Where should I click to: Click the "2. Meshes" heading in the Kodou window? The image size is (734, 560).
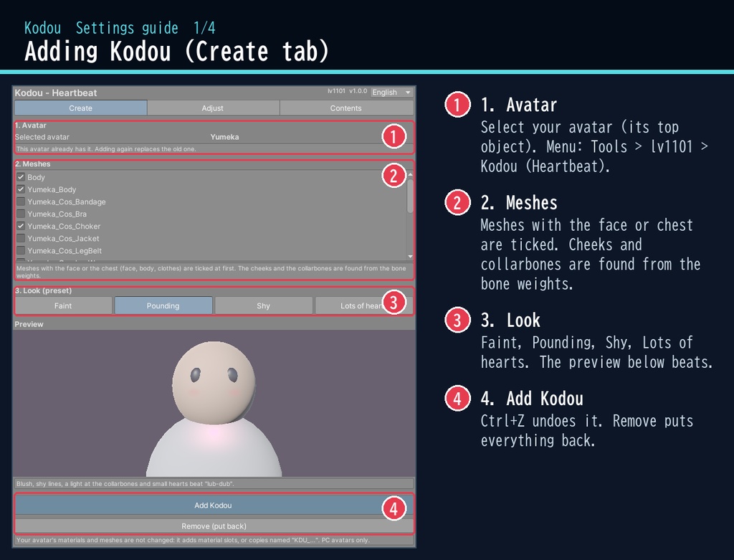(32, 164)
